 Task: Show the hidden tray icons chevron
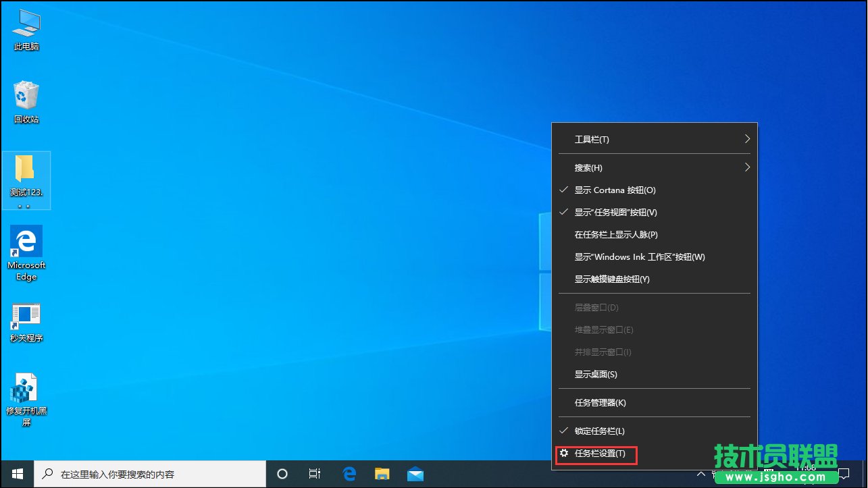click(701, 474)
